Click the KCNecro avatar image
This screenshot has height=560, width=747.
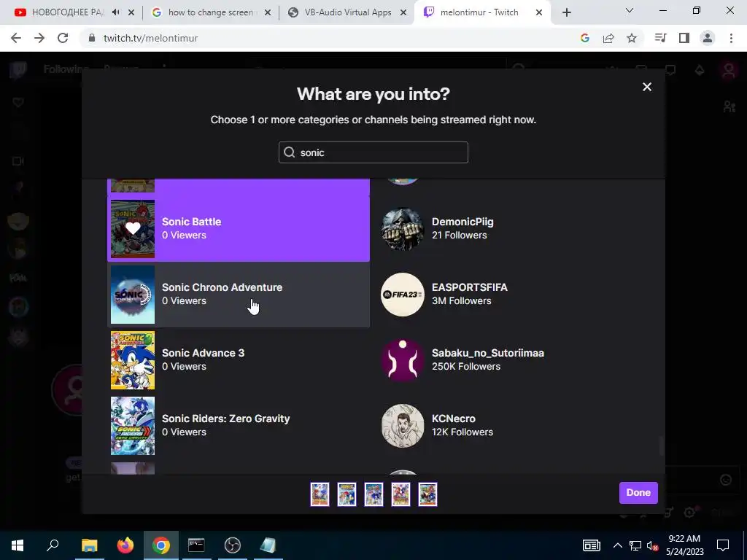click(x=403, y=426)
